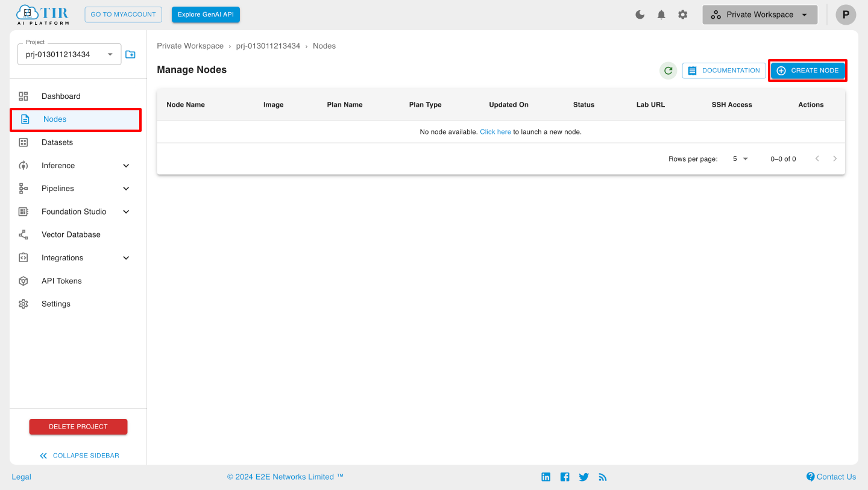This screenshot has height=490, width=868.
Task: Click Explore GenAI API button
Action: 206,14
